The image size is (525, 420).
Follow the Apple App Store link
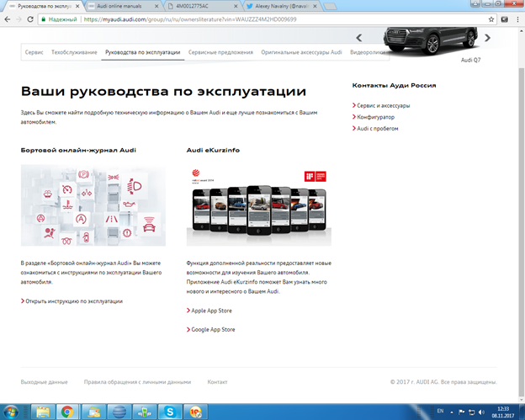(212, 311)
